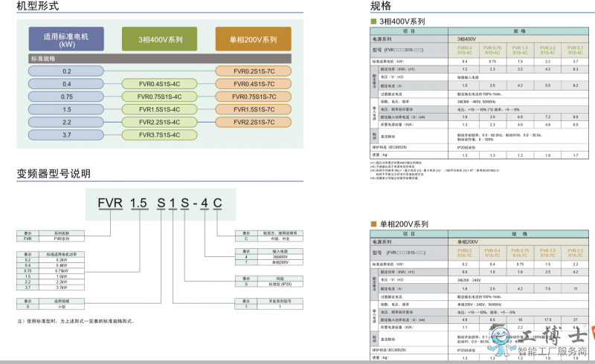
Task: Click the 规格 column header of the 400V table
Action: [518, 31]
